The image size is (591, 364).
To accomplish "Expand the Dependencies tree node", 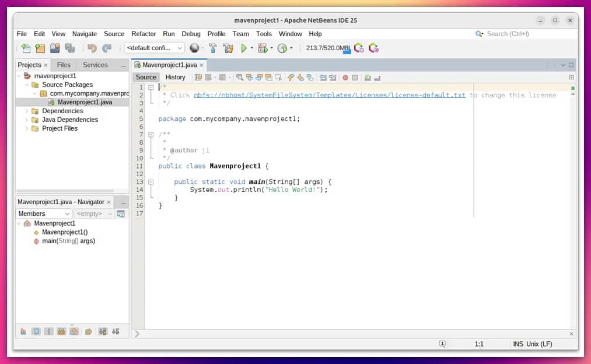I will 26,111.
